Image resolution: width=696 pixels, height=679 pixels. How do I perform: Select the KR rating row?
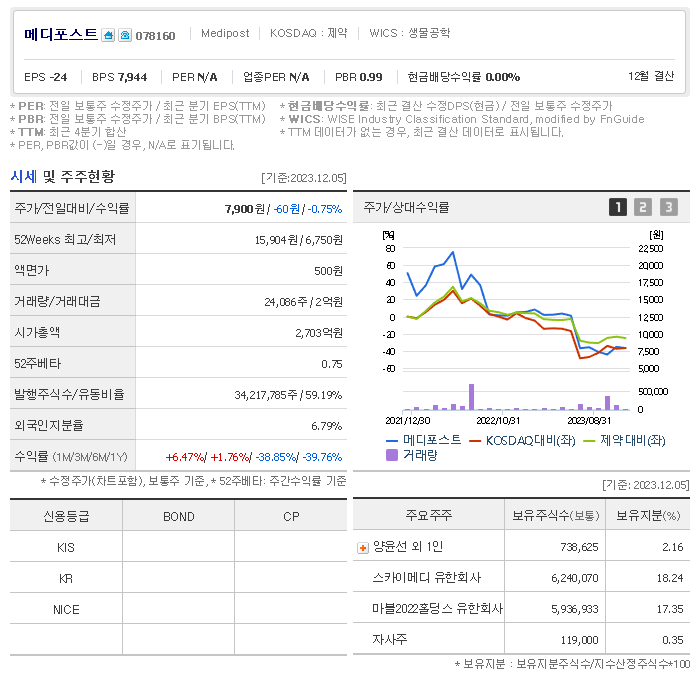coord(178,578)
